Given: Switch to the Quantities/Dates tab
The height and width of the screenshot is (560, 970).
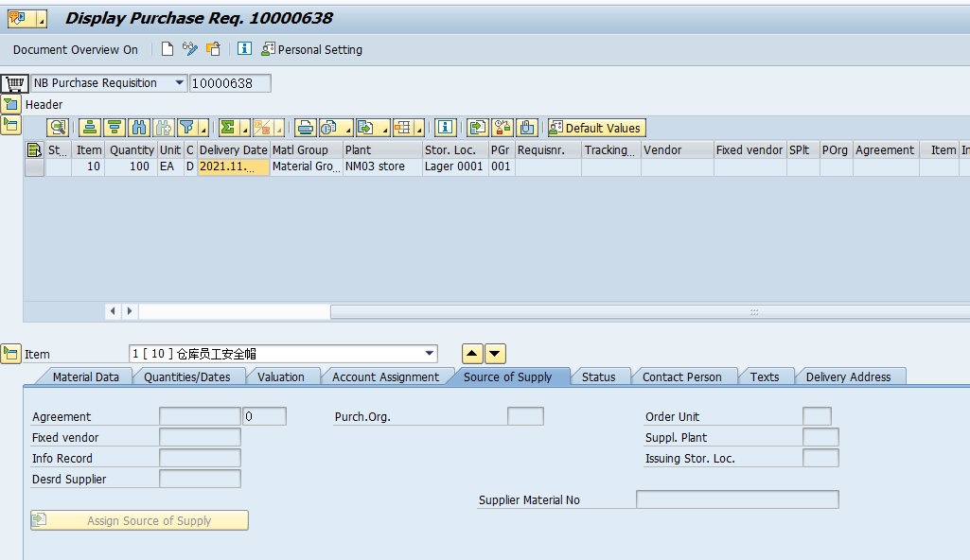Looking at the screenshot, I should tap(186, 376).
